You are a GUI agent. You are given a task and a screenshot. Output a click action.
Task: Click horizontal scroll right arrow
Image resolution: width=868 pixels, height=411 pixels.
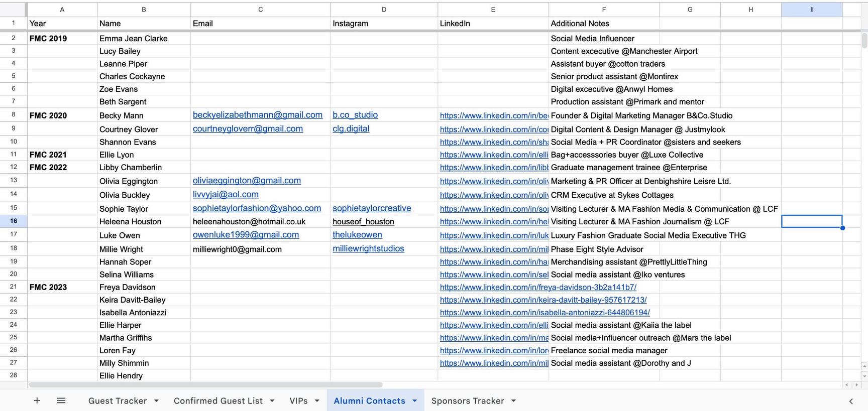tap(857, 385)
